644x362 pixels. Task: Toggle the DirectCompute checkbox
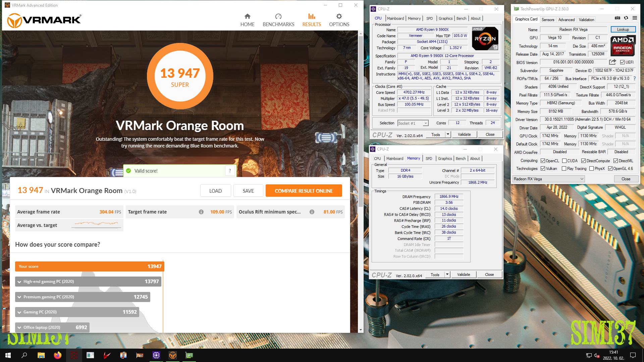click(x=583, y=161)
